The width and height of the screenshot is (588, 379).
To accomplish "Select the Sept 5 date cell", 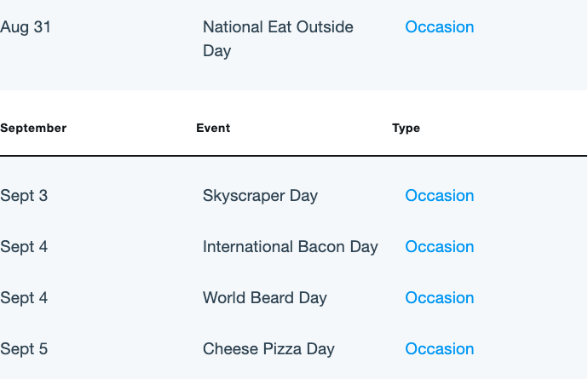I will 24,349.
